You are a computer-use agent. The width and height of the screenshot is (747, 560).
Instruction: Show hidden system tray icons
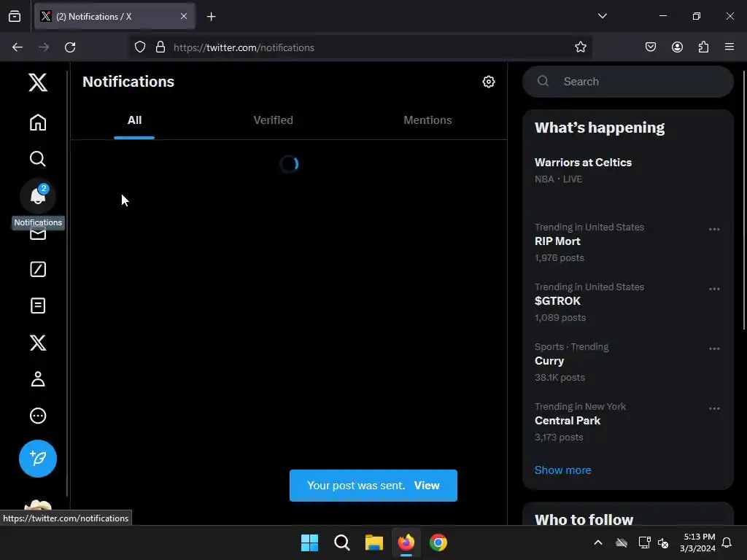click(x=598, y=542)
